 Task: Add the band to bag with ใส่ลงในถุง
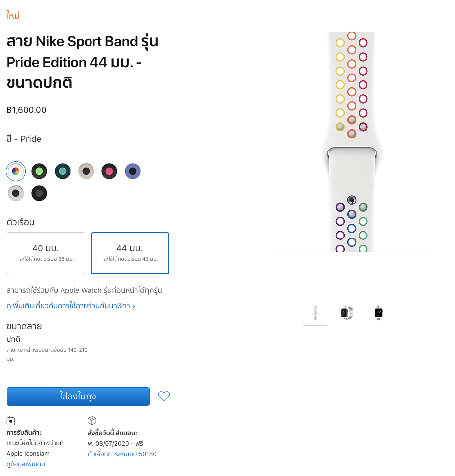(x=78, y=397)
